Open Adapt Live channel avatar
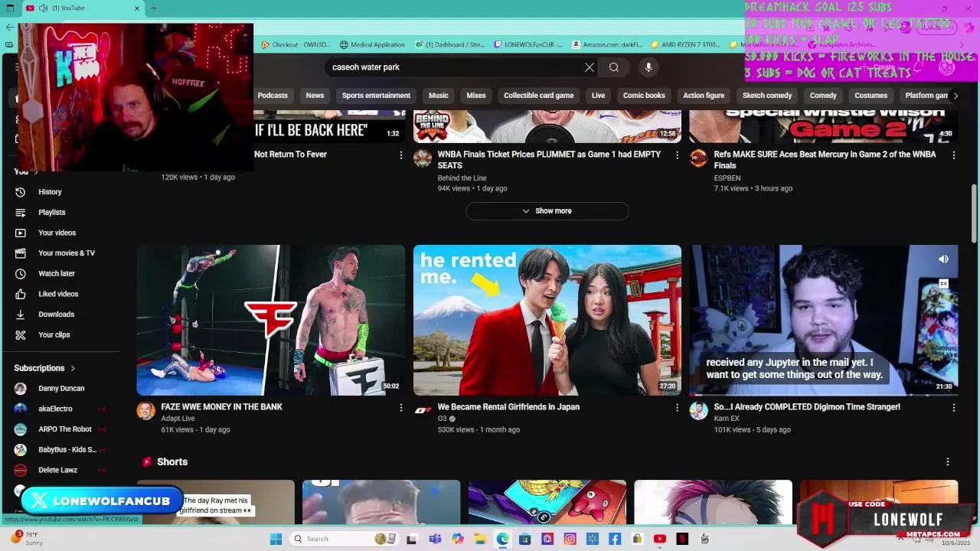Viewport: 980px width, 551px height. tap(145, 411)
